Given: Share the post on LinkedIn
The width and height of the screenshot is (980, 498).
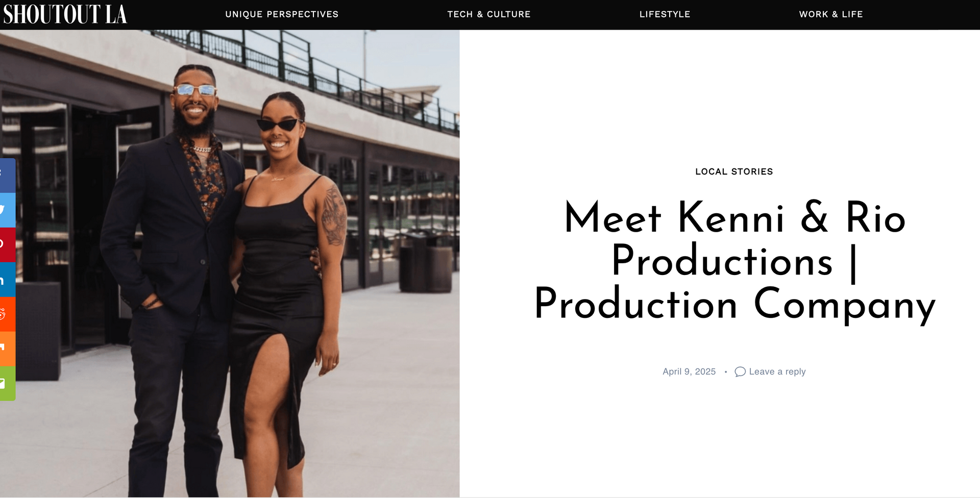Looking at the screenshot, I should point(7,280).
